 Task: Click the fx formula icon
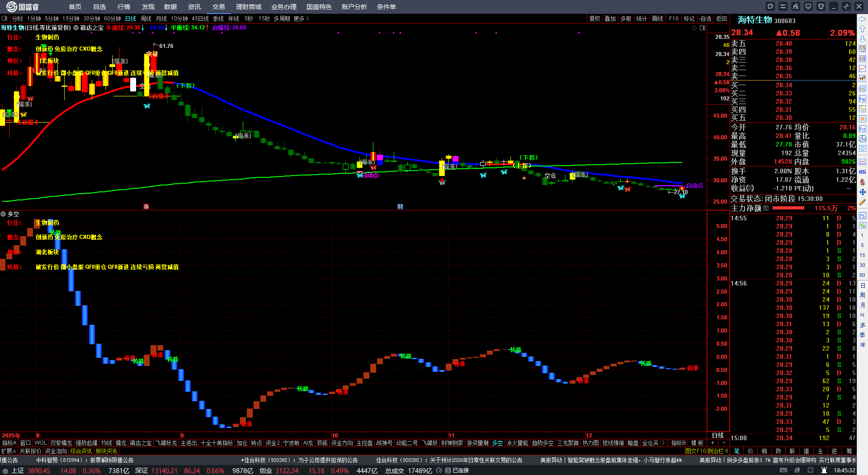[x=796, y=6]
